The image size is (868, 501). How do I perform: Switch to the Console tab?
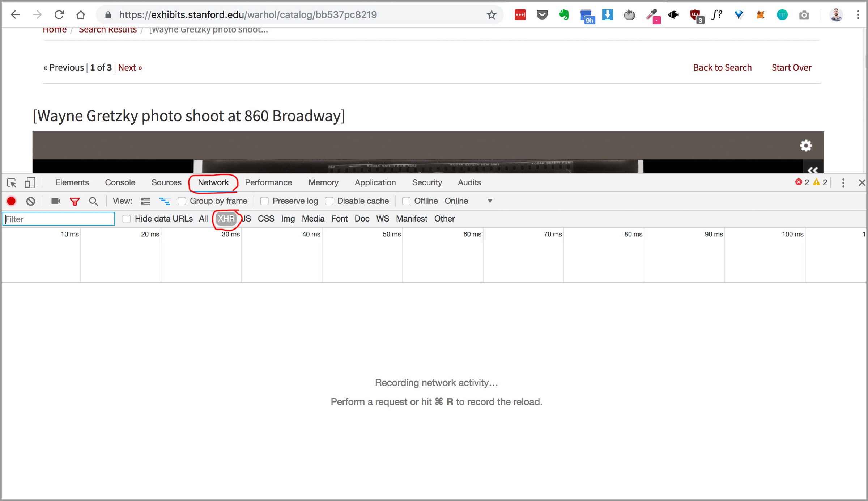pyautogui.click(x=120, y=182)
